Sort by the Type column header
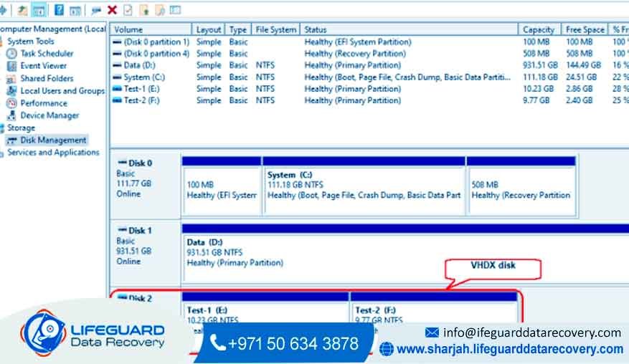 pos(238,29)
